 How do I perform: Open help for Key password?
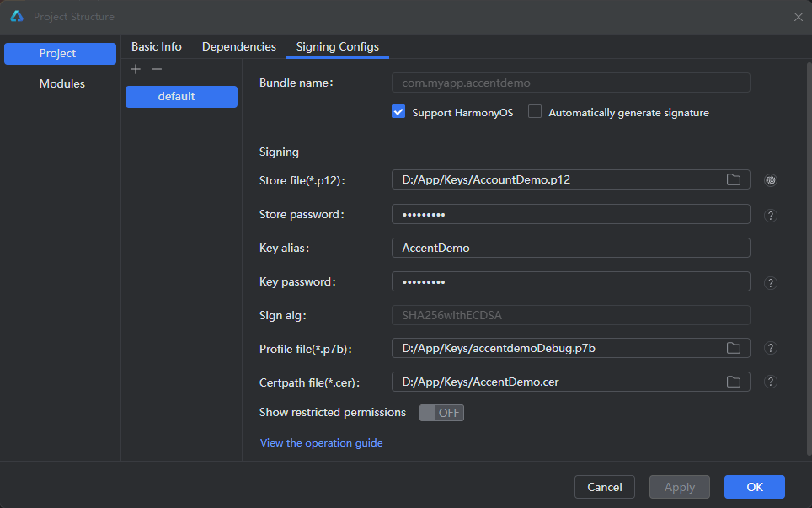[x=770, y=282]
